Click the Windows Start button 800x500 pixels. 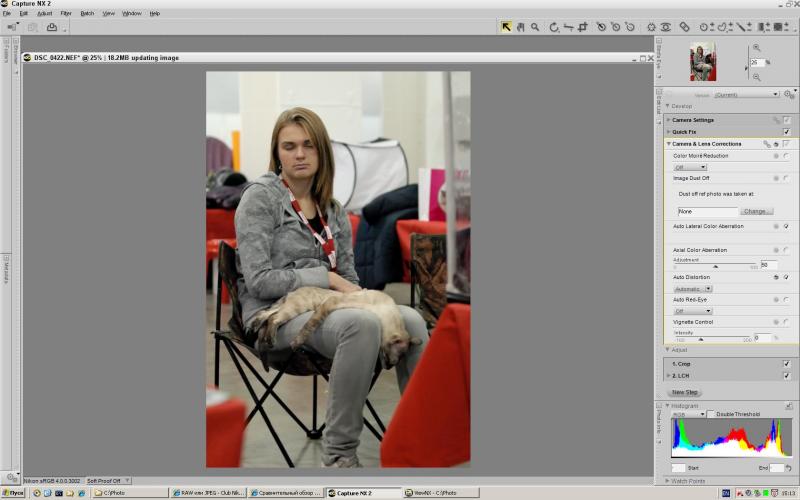coord(13,493)
